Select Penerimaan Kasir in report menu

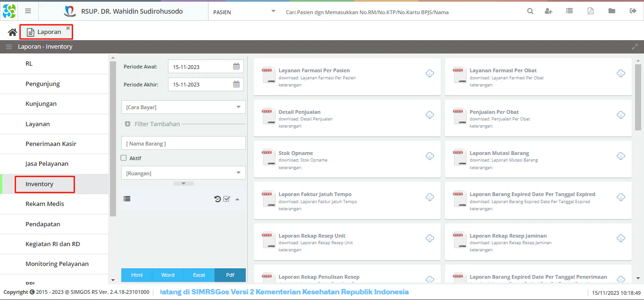pos(54,144)
